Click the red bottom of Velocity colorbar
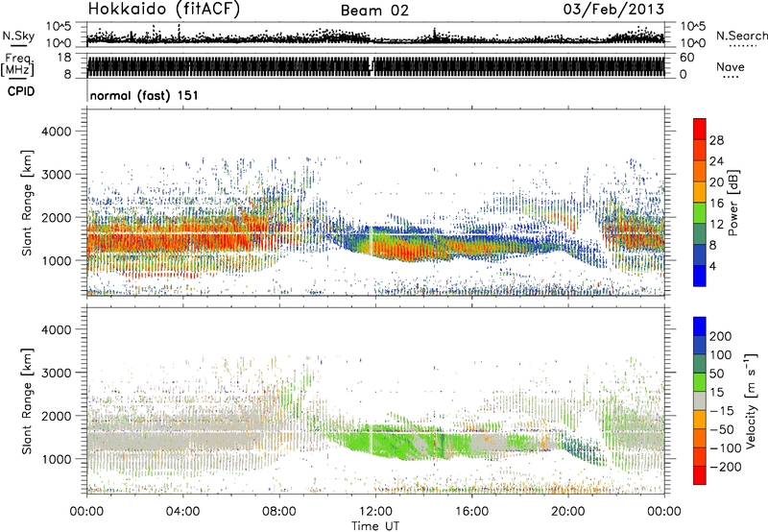 click(x=700, y=475)
